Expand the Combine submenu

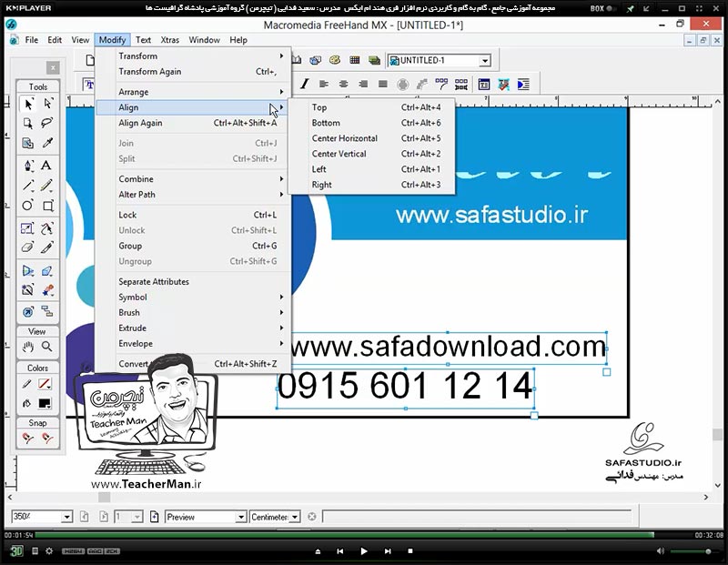[194, 178]
